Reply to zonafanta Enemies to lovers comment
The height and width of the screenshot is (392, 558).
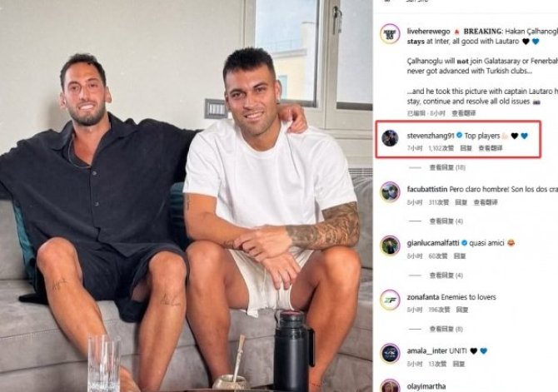462,310
